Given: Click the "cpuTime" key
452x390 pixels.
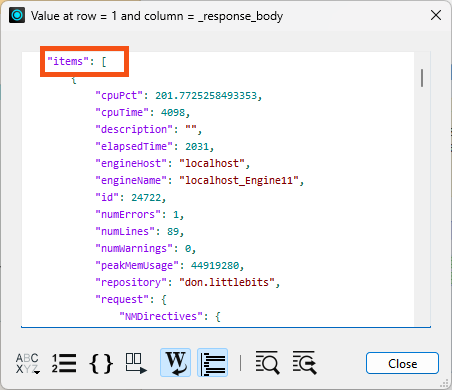Looking at the screenshot, I should pyautogui.click(x=122, y=113).
